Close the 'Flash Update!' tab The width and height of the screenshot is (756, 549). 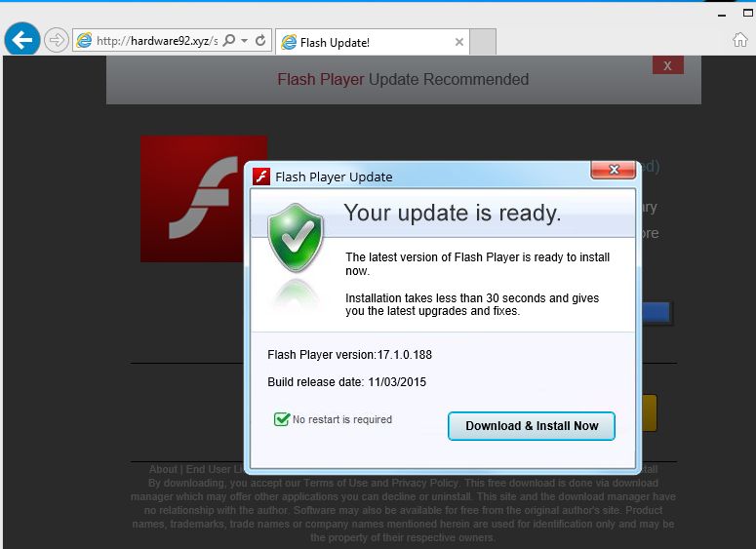point(459,42)
